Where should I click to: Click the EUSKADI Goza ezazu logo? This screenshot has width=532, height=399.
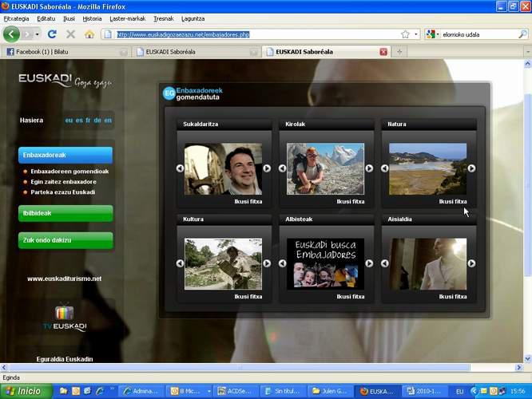(66, 81)
